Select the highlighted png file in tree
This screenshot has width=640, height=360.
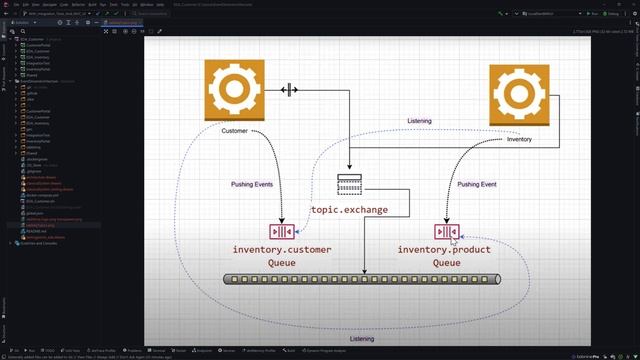[40, 225]
